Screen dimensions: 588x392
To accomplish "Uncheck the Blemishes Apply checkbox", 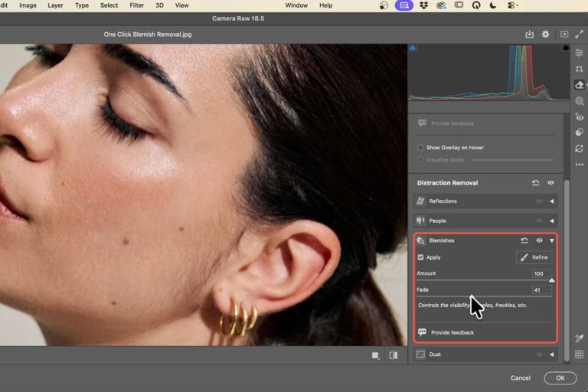I will 420,257.
